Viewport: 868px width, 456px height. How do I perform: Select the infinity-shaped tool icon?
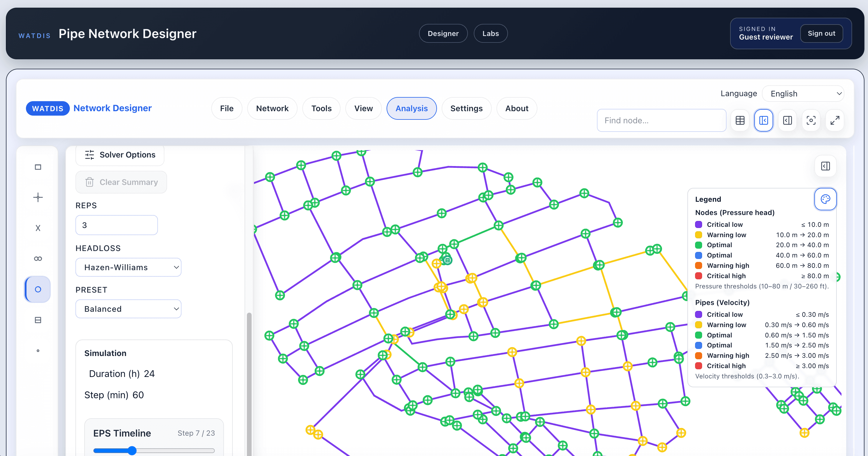[38, 259]
